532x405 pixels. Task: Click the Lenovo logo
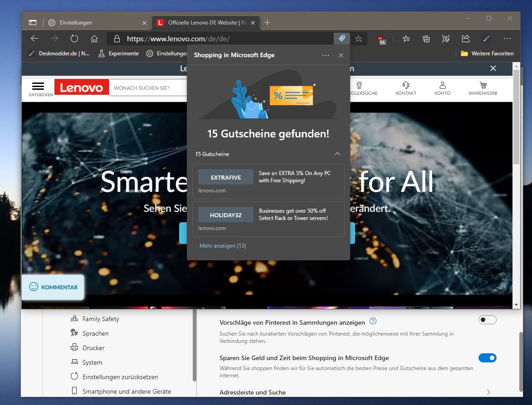click(x=82, y=88)
